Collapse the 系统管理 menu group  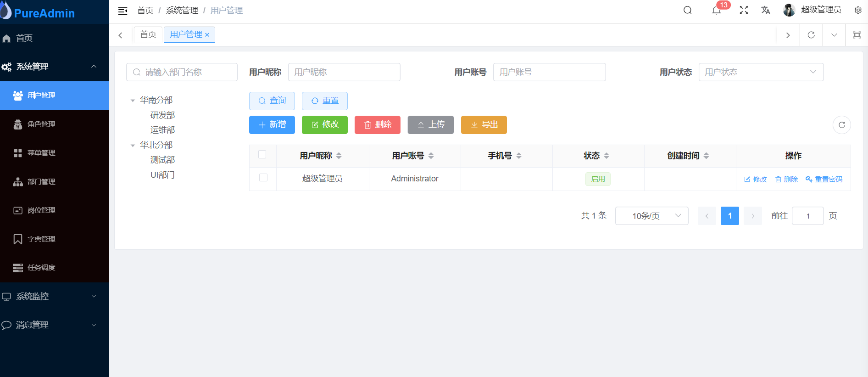[54, 67]
